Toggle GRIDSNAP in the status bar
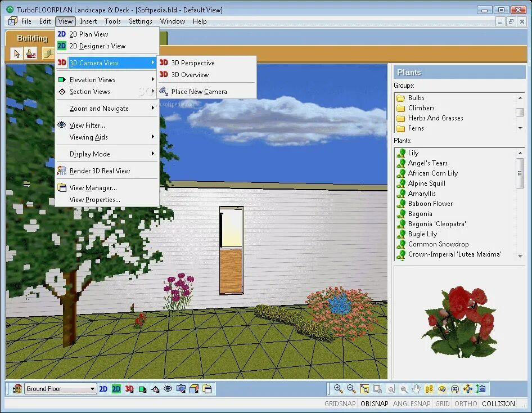This screenshot has width=532, height=413. [x=340, y=404]
